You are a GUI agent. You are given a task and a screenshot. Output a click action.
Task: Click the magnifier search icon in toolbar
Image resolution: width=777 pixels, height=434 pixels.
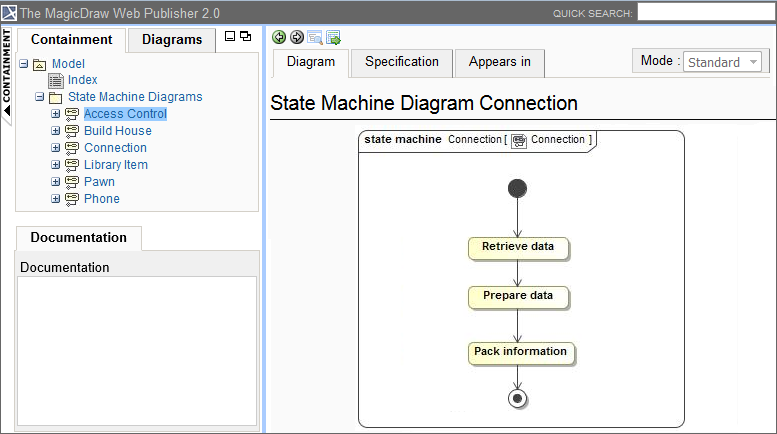pyautogui.click(x=315, y=37)
